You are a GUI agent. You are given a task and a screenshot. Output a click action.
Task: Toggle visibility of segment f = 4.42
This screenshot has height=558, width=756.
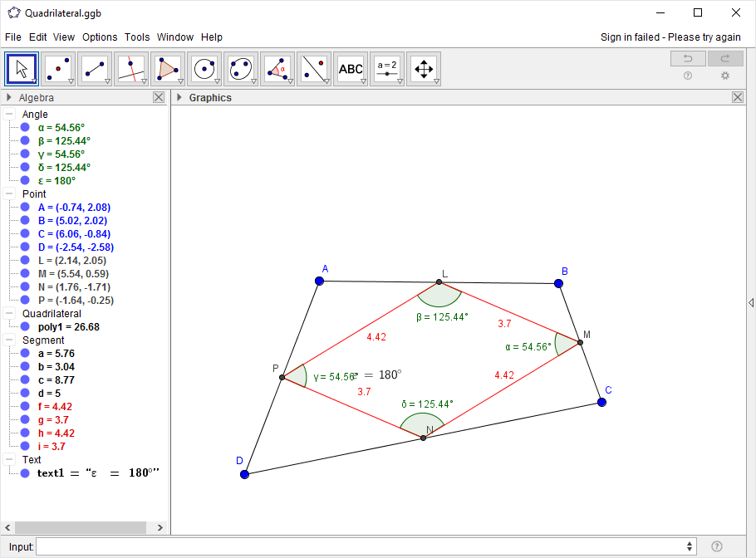pos(25,407)
